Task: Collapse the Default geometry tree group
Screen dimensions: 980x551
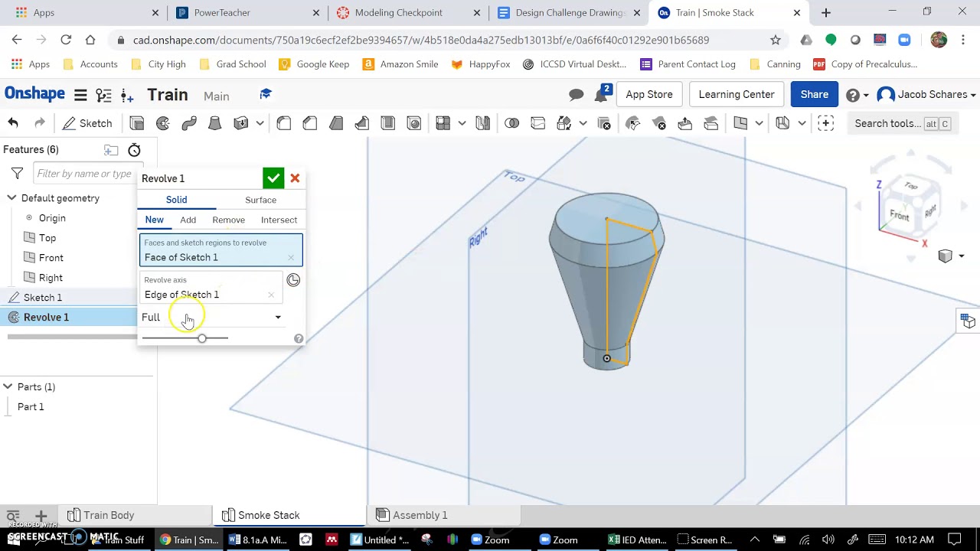Action: tap(11, 198)
